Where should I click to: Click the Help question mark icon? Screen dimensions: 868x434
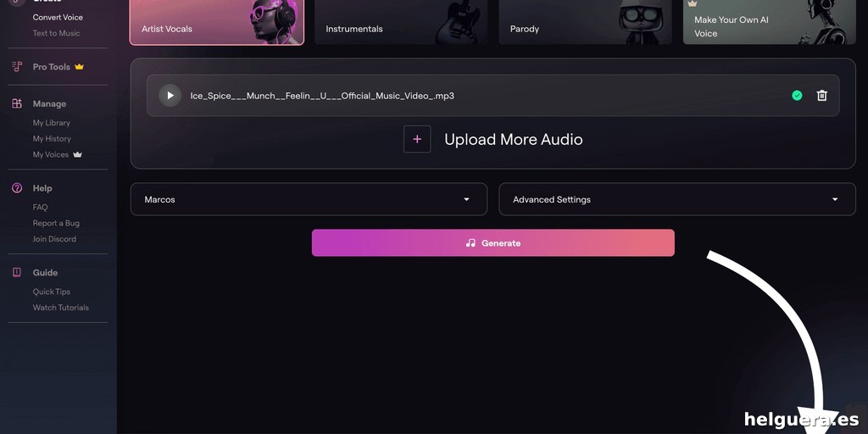tap(17, 188)
